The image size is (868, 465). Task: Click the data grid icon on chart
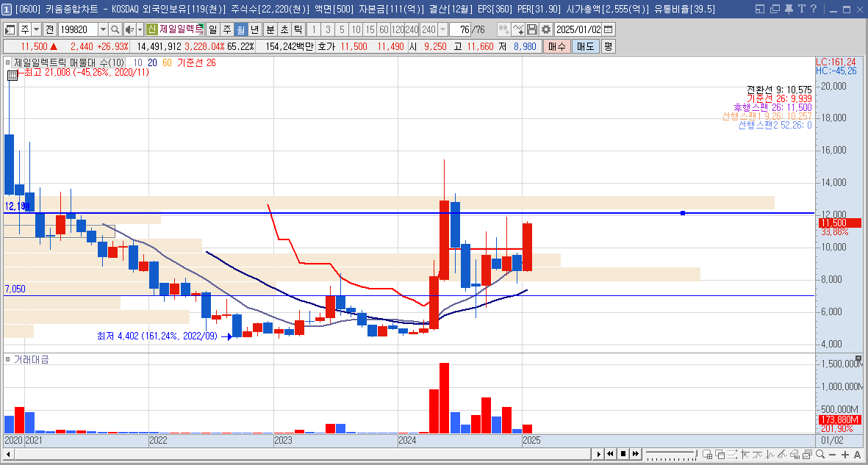[x=12, y=76]
